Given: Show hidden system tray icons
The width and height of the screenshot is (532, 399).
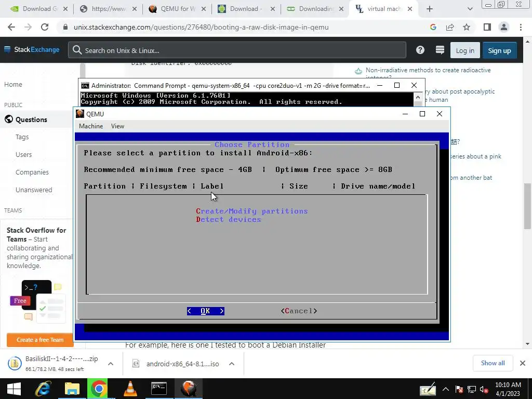Looking at the screenshot, I should pos(446,389).
